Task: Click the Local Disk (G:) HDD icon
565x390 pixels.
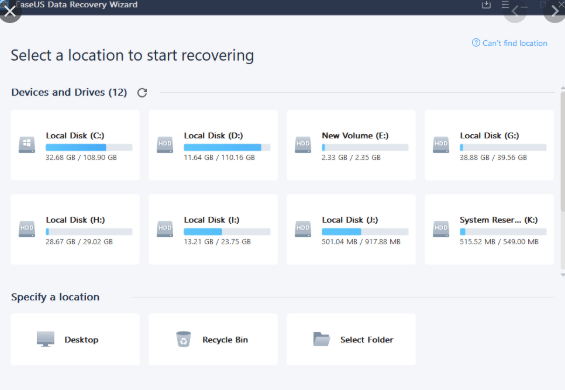Action: coord(441,145)
